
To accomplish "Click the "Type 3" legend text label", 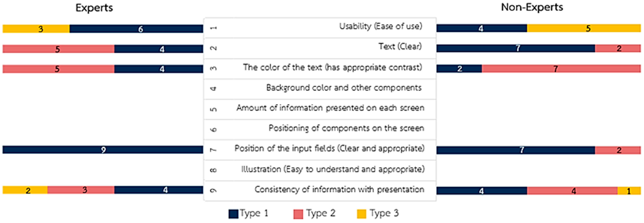I will [x=384, y=213].
